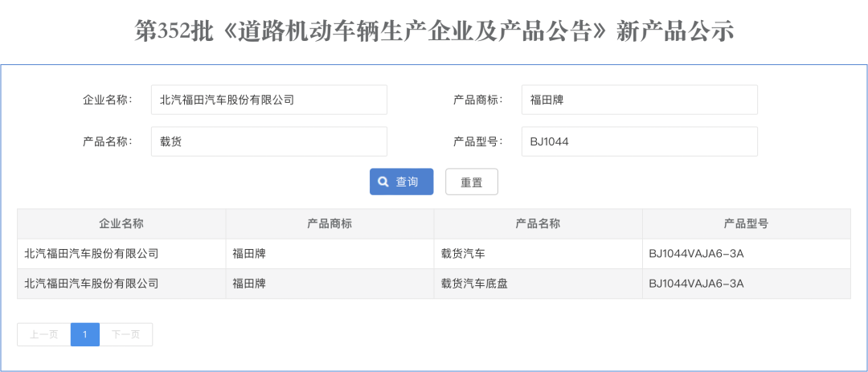Click the page title 第352批 heading

click(434, 31)
